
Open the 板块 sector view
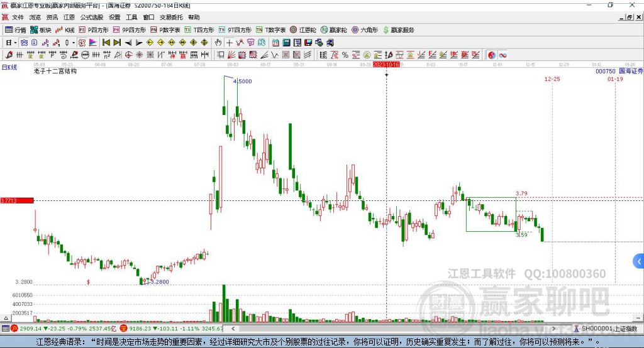pos(40,30)
